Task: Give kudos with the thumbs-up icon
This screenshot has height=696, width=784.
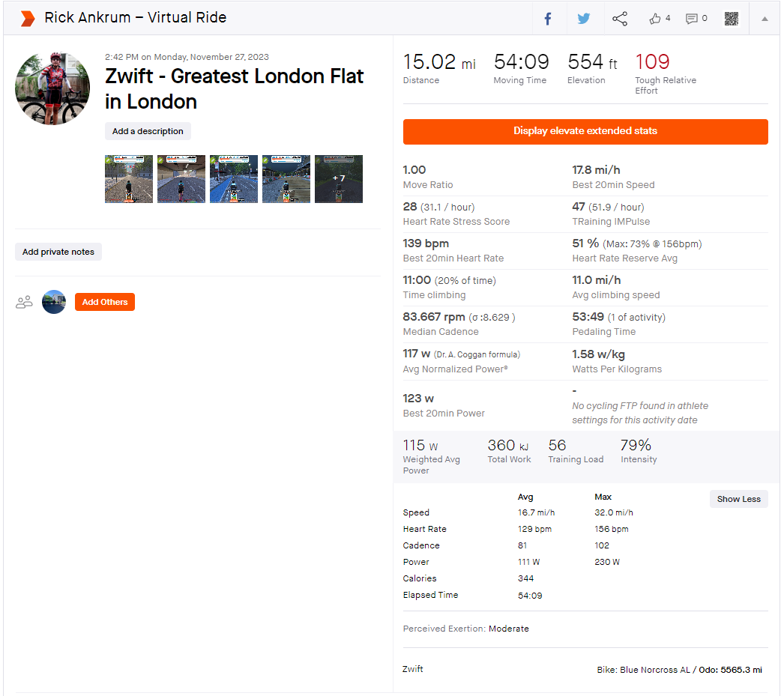Action: pyautogui.click(x=654, y=19)
